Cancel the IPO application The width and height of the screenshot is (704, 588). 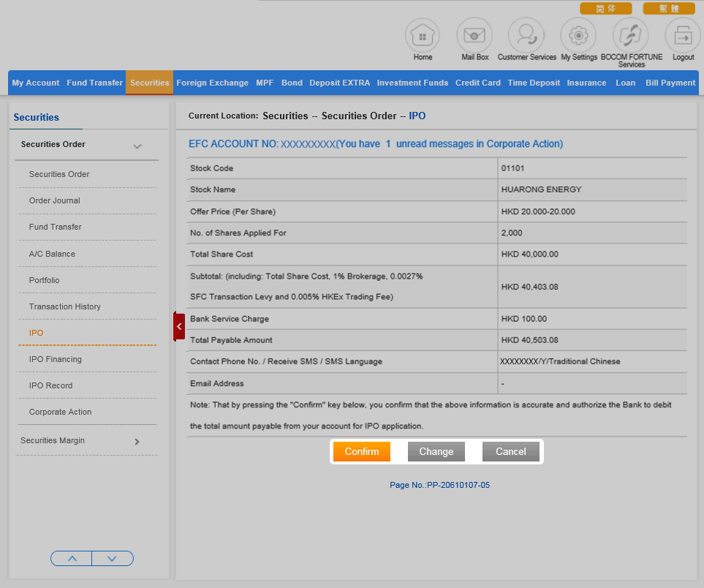(x=510, y=452)
